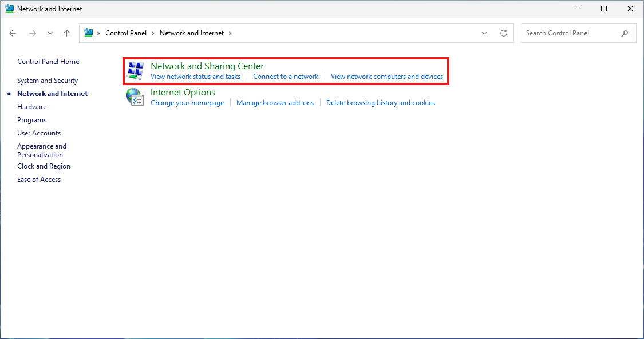The width and height of the screenshot is (644, 339).
Task: Open Clock and Region category
Action: tap(44, 166)
